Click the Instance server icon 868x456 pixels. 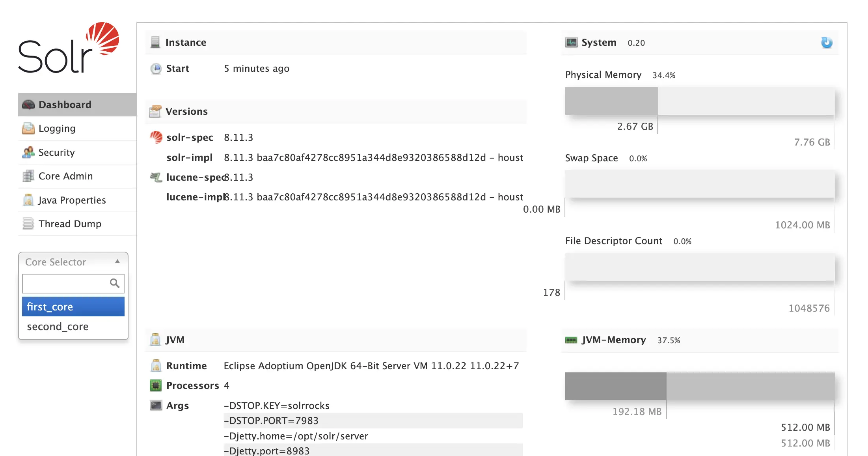[x=155, y=42]
